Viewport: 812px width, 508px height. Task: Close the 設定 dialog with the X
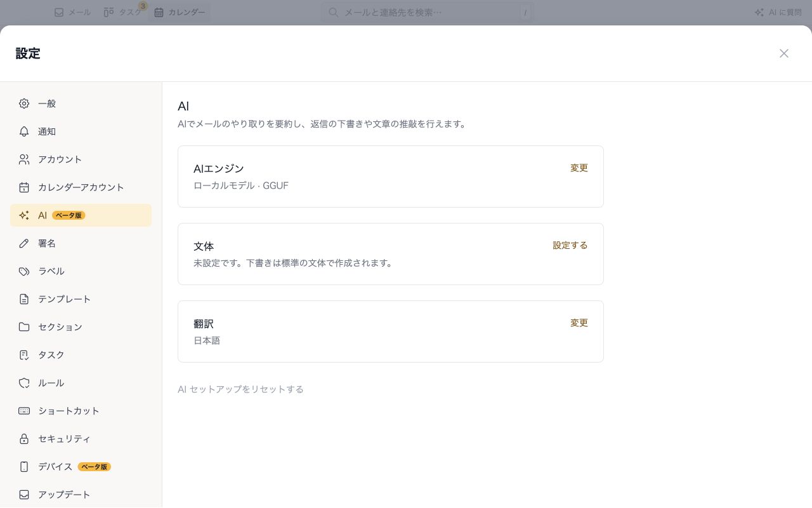coord(784,53)
